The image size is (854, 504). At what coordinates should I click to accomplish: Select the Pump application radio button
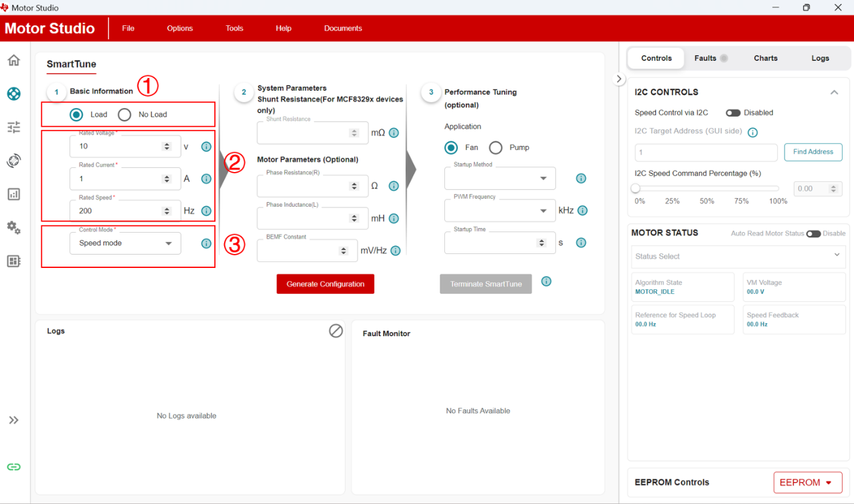coord(496,147)
